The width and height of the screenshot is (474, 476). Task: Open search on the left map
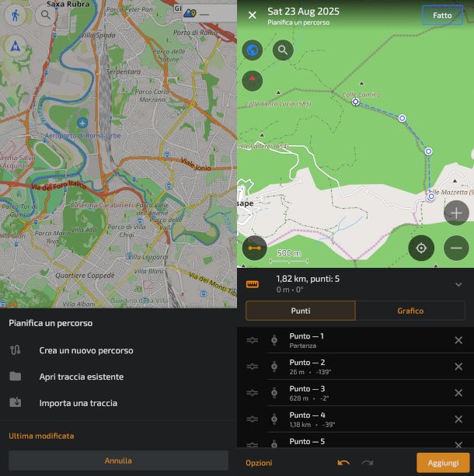[46, 14]
